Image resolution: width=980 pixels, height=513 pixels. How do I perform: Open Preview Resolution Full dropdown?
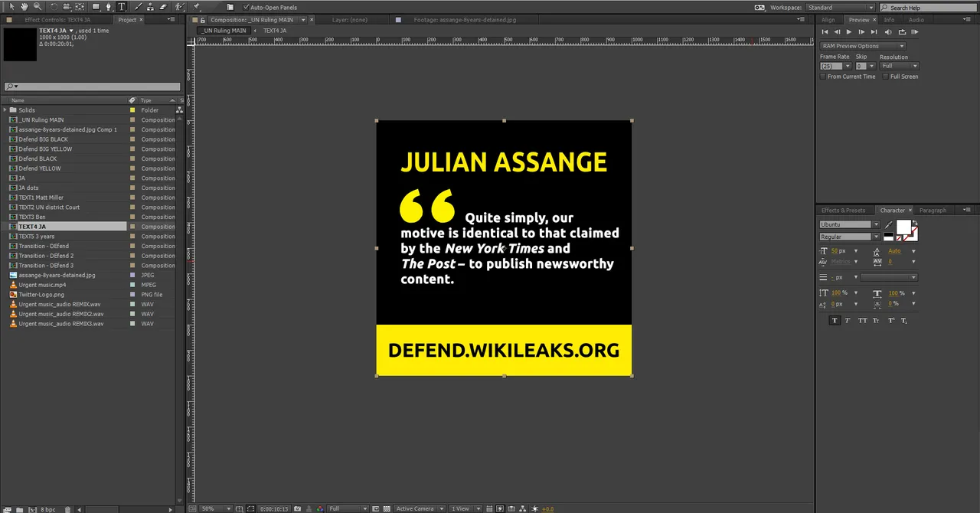tap(900, 66)
